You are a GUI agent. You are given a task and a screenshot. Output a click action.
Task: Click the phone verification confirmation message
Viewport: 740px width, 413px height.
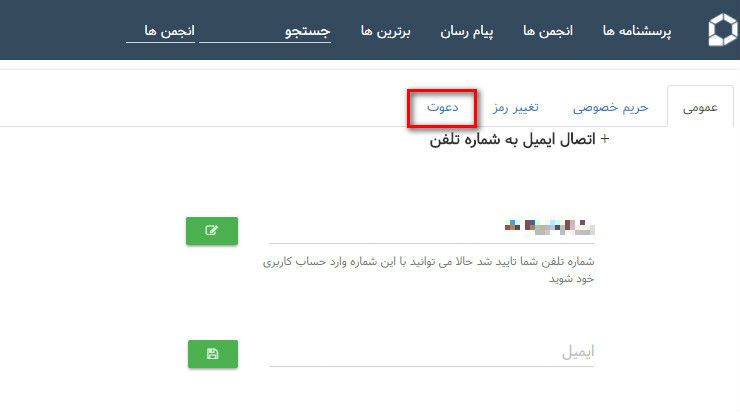[428, 270]
